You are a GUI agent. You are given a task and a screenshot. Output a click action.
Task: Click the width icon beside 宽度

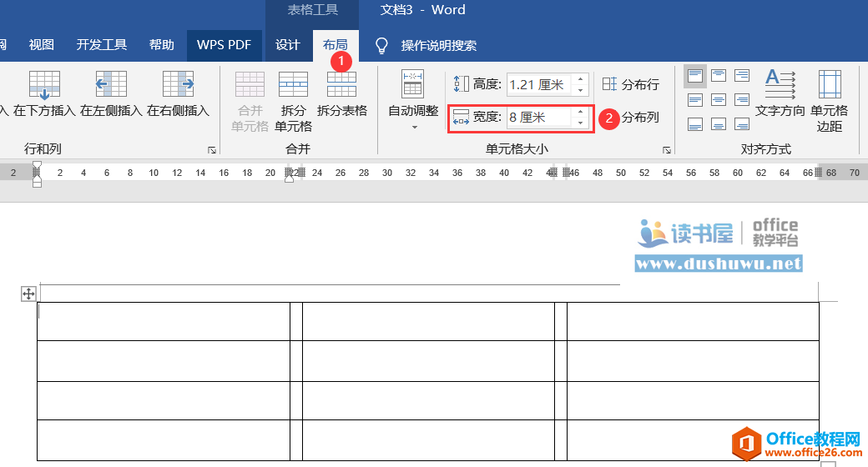pos(461,117)
